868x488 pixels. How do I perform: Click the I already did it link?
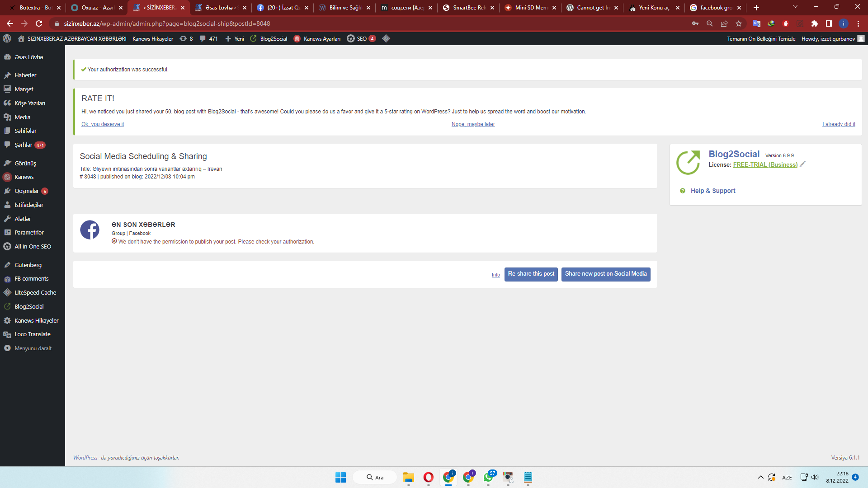(839, 124)
